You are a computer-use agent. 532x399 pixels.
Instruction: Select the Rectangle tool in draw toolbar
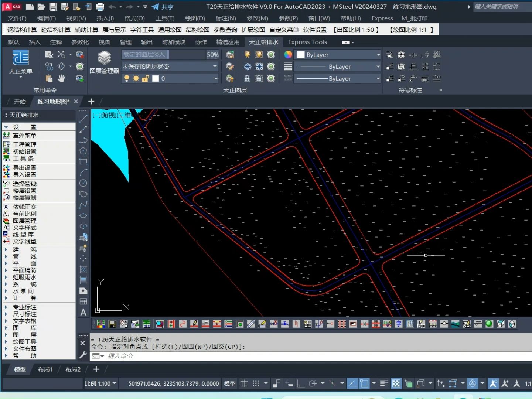[83, 161]
